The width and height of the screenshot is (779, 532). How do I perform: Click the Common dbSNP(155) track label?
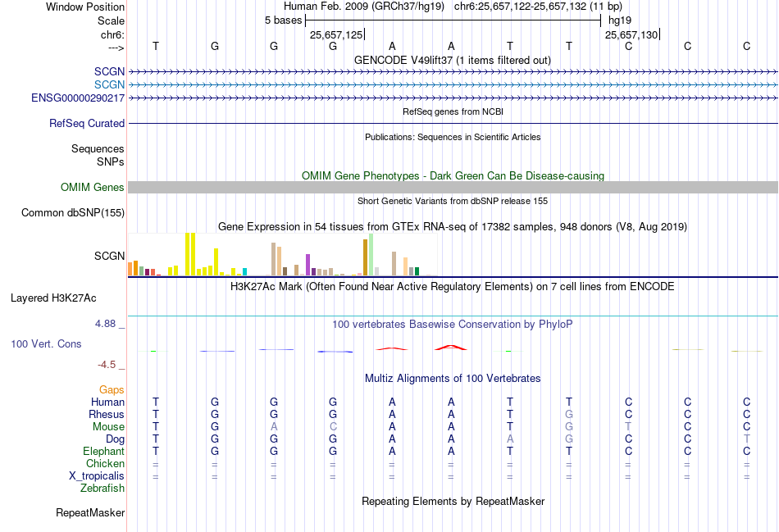[73, 212]
